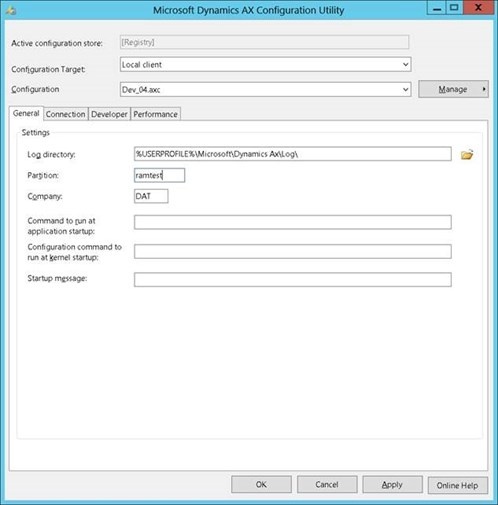Click the 'Startup message:' label
Screen dimensions: 498x505
pyautogui.click(x=57, y=278)
